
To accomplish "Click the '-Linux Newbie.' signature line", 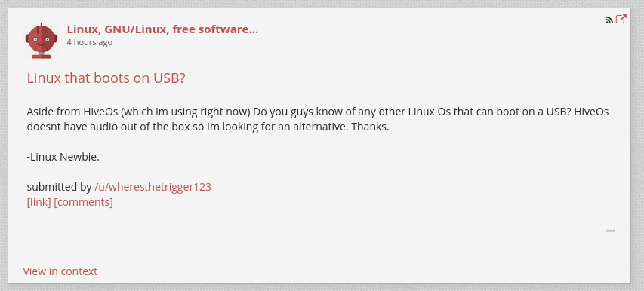I will point(63,157).
